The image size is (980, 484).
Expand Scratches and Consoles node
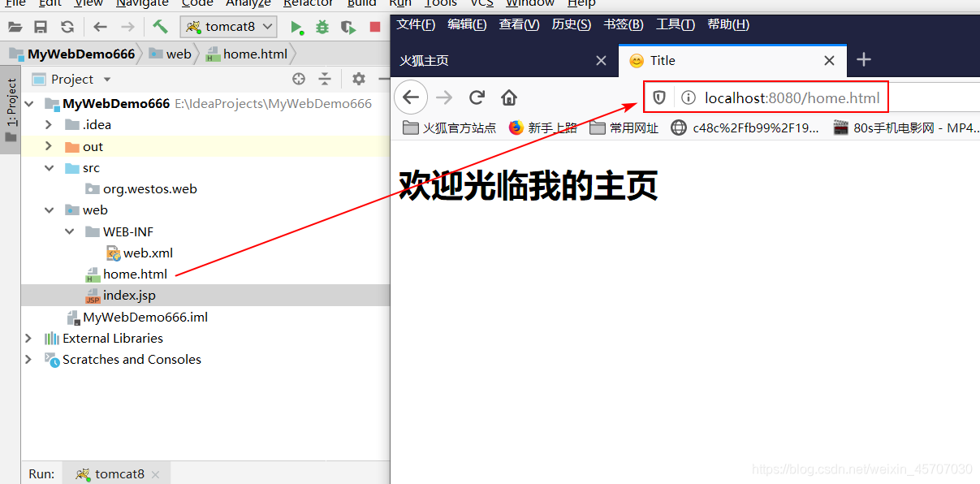point(29,360)
